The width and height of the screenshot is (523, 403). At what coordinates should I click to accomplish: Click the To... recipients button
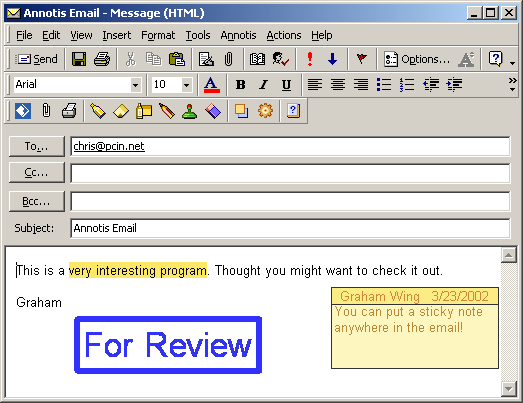click(x=37, y=146)
